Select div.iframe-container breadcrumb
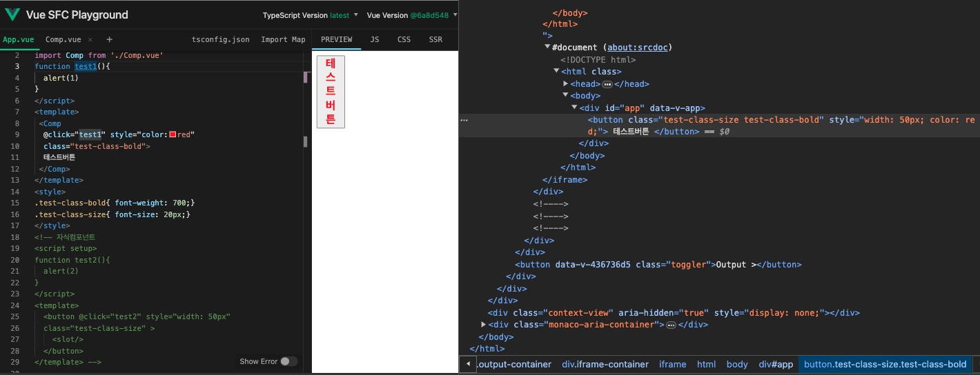This screenshot has width=980, height=375. 605,364
